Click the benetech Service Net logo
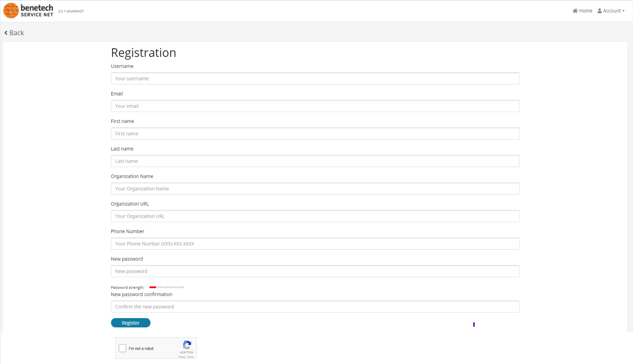The image size is (633, 364). pos(28,11)
